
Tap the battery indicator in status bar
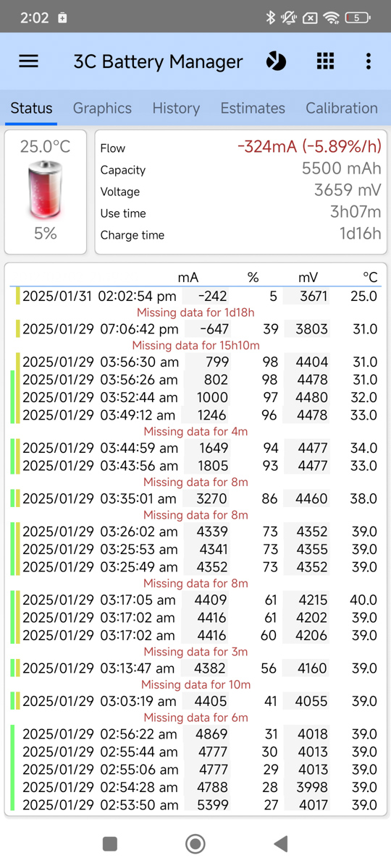coord(358,17)
